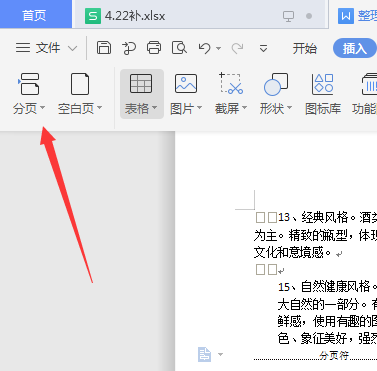
Task: Select the 插入 ribbon tab
Action: [x=355, y=48]
